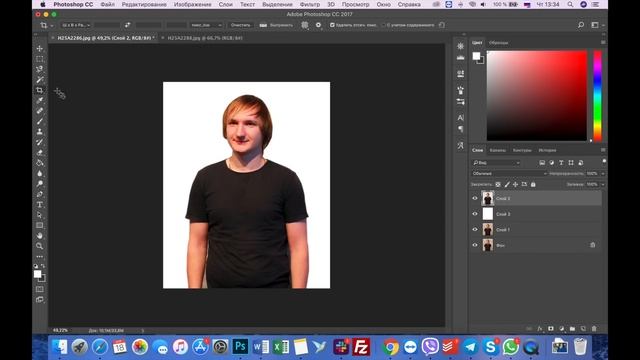Open crop settings gear in options bar

click(318, 25)
